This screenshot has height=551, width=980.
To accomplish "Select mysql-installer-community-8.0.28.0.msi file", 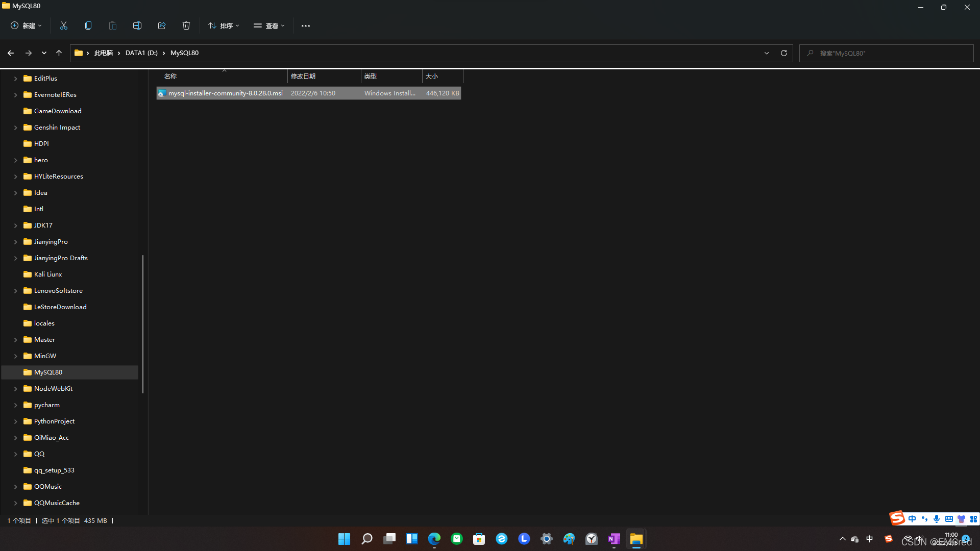I will coord(225,93).
